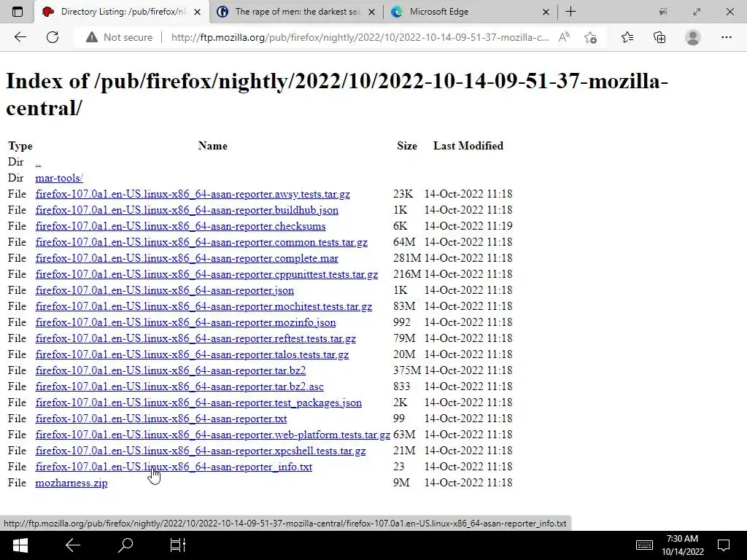
Task: Switch to Microsoft Edge tab
Action: 469,12
